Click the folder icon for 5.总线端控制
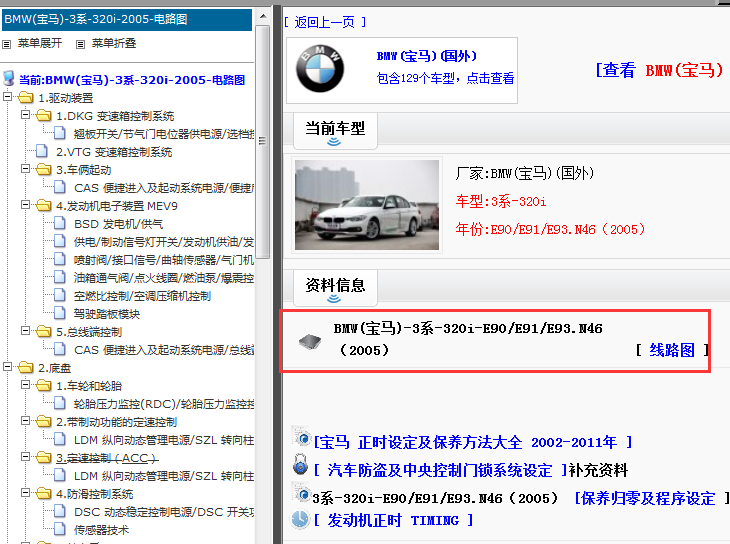Viewport: 730px width, 544px height. point(44,332)
